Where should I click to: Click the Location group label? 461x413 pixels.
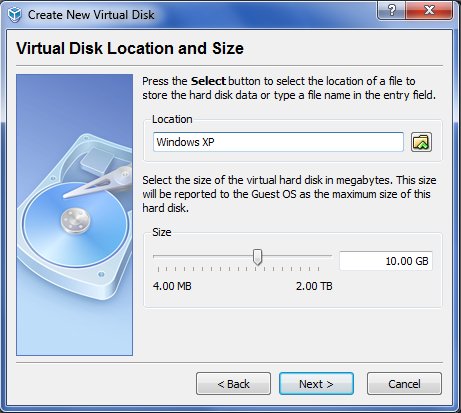point(172,119)
